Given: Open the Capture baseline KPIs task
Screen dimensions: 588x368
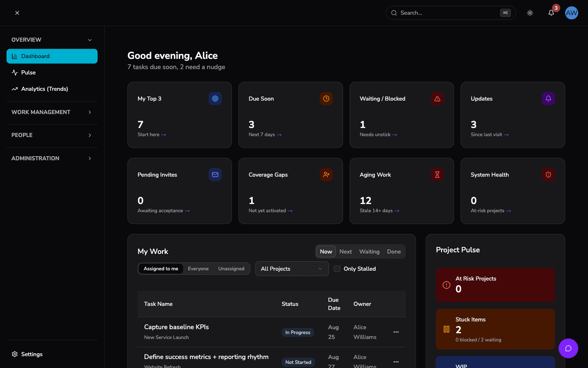Looking at the screenshot, I should [x=176, y=327].
